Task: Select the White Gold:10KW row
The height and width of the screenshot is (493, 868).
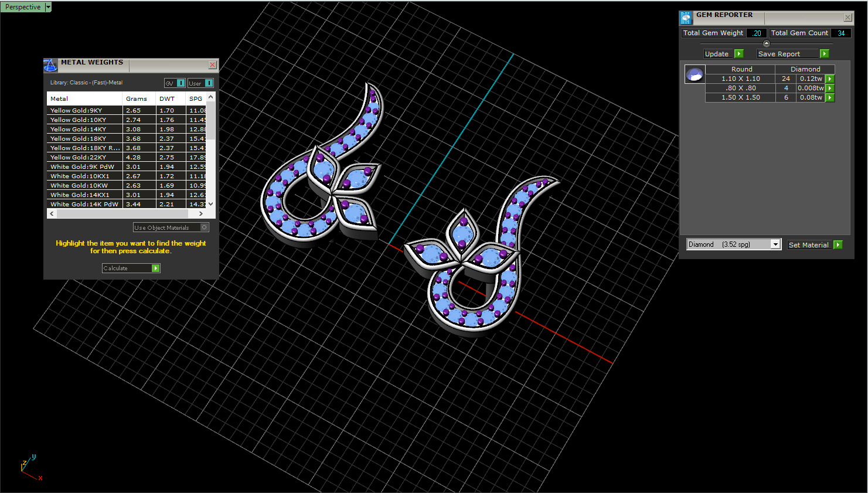Action: pyautogui.click(x=127, y=185)
